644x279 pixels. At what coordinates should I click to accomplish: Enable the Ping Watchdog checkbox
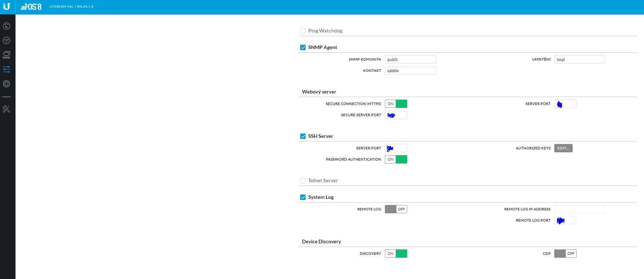click(x=303, y=31)
